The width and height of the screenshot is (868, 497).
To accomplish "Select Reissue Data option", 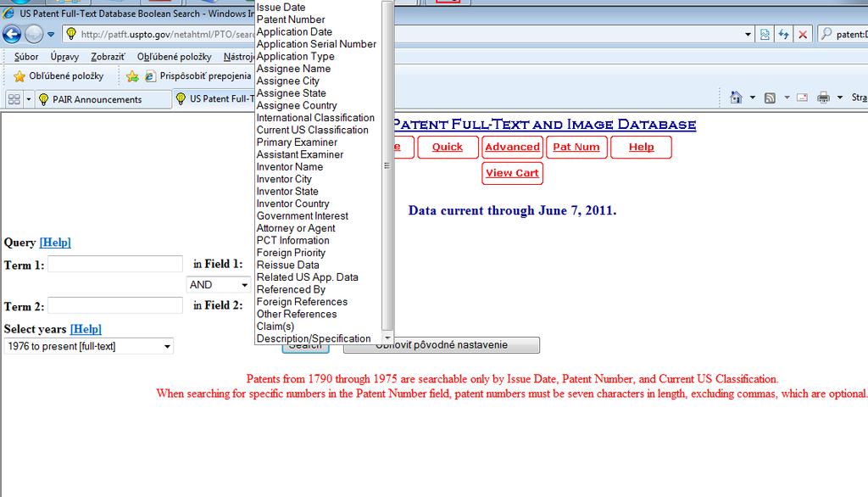I will [287, 265].
